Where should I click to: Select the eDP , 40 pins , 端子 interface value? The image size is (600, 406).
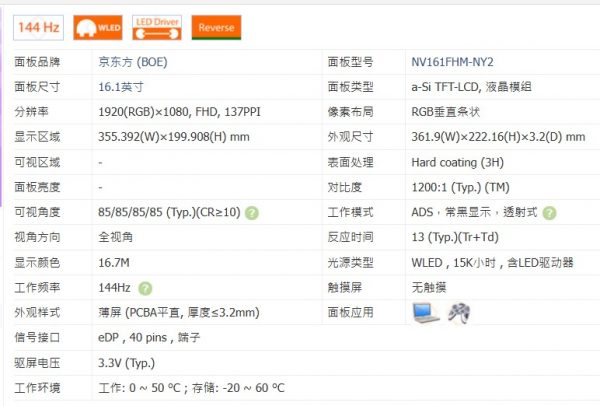(149, 338)
